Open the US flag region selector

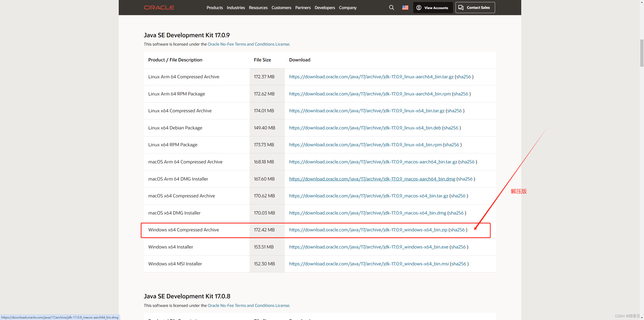pos(405,7)
